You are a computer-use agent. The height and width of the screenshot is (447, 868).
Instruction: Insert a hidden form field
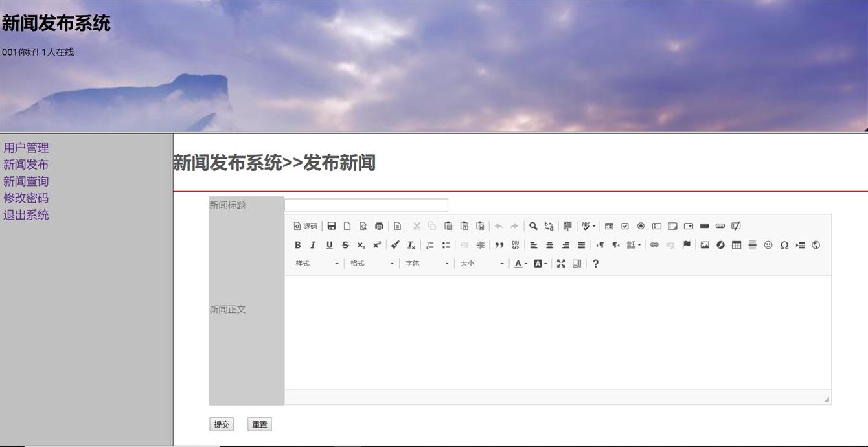point(736,226)
